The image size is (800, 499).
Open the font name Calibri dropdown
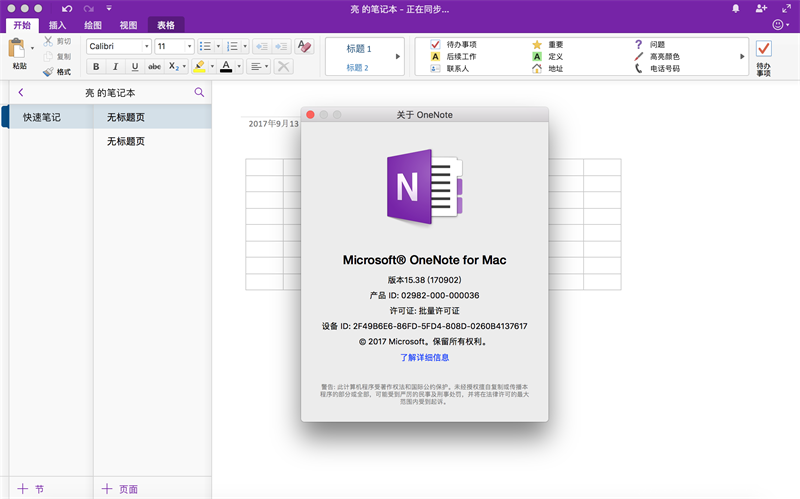coord(146,46)
